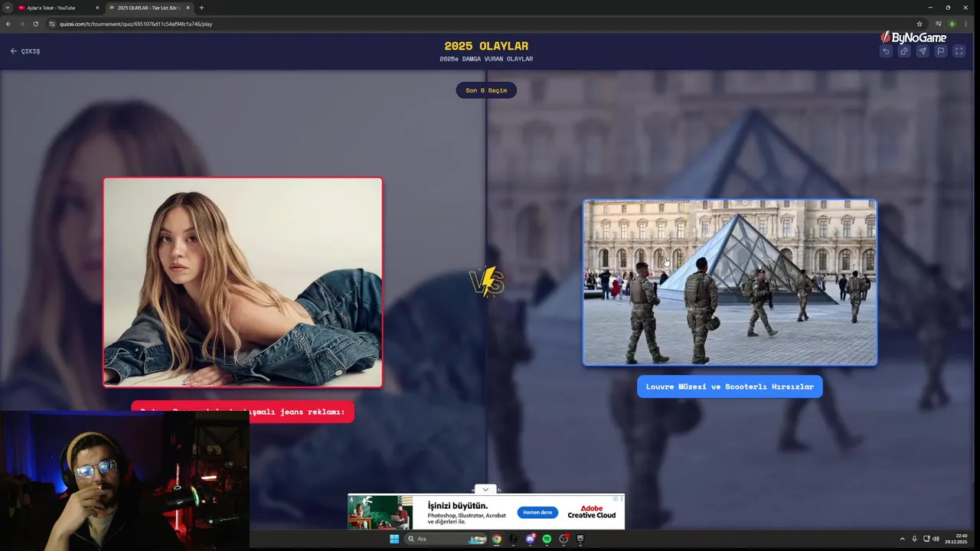The width and height of the screenshot is (980, 551).
Task: Show hidden system tray icons
Action: click(902, 539)
